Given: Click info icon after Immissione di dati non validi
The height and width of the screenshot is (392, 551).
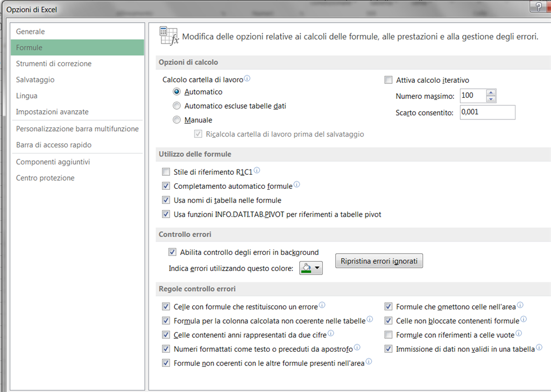Looking at the screenshot, I should [539, 347].
